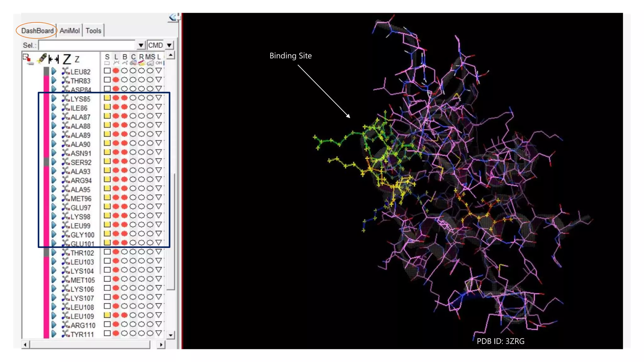Click the fit-width arrows icon

(53, 59)
